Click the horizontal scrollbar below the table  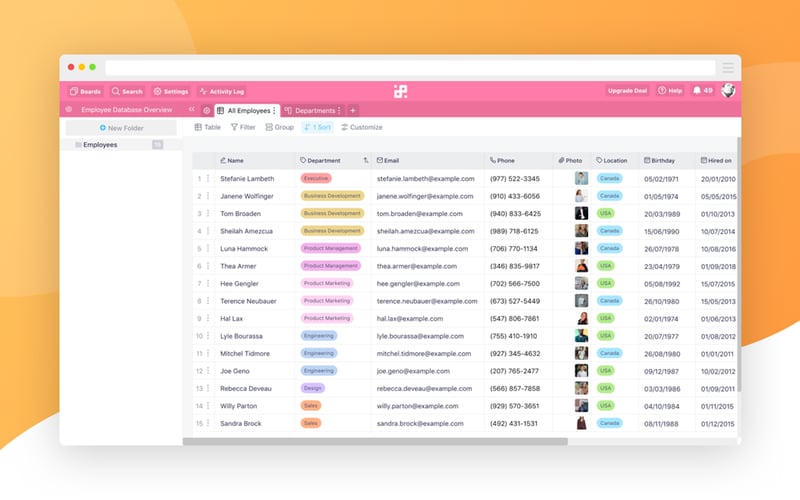pos(375,441)
